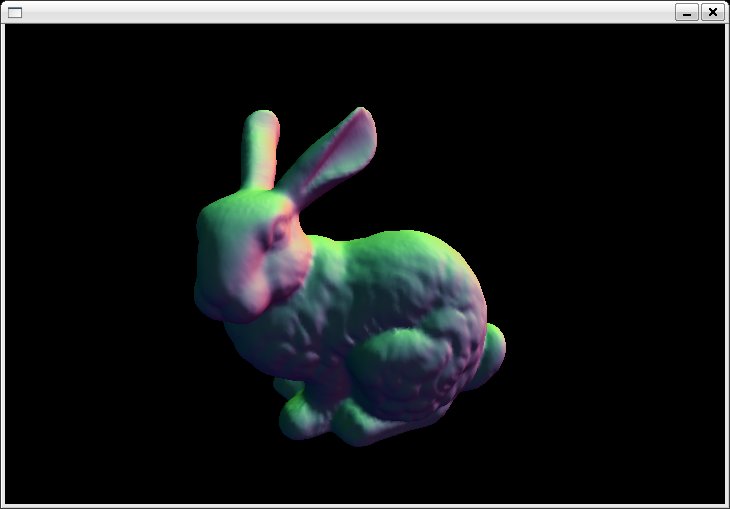This screenshot has height=509, width=730.
Task: Click the window menu icon in the title bar
Action: (x=15, y=13)
